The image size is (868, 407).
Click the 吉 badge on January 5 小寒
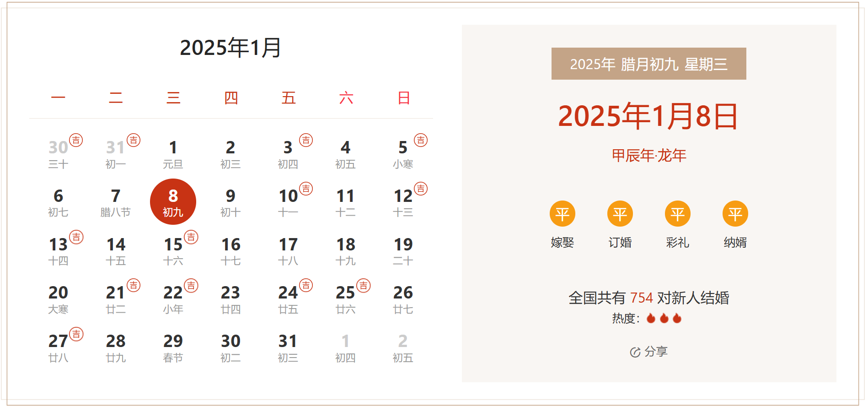coord(421,140)
